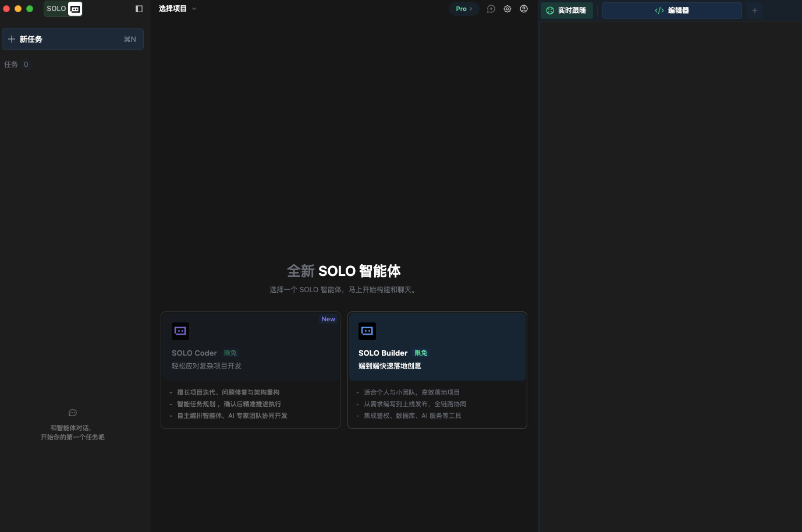Click the ⌘N shortcut hint
The image size is (802, 532).
[130, 39]
